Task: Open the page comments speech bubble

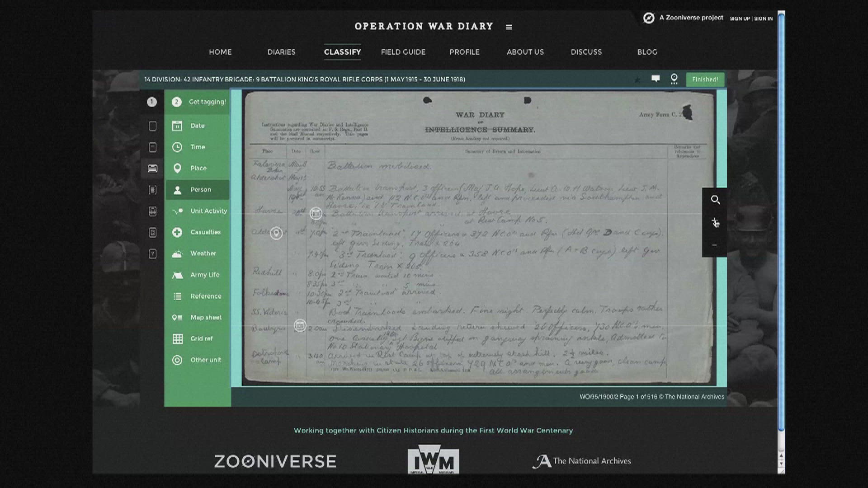Action: coord(655,79)
